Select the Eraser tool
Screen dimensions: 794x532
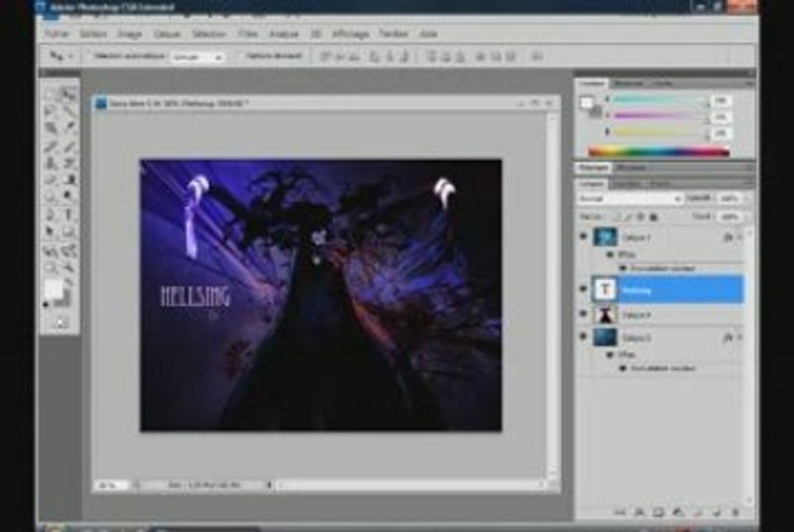tap(50, 180)
